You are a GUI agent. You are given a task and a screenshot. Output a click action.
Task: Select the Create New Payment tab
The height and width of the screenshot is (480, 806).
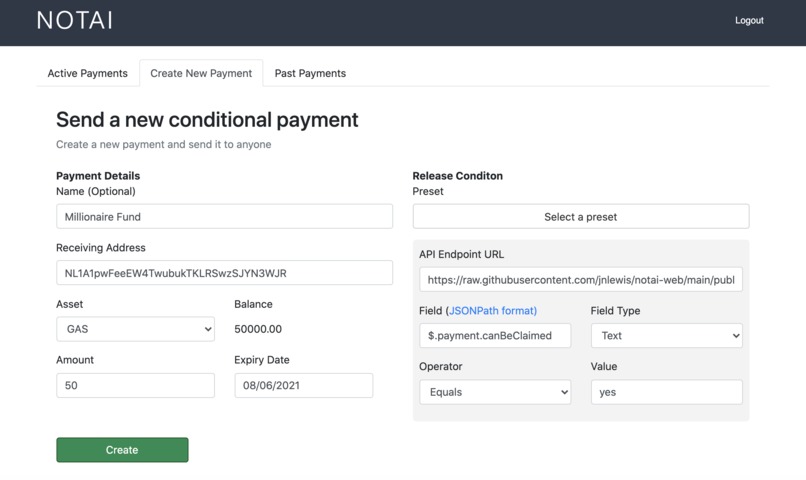pyautogui.click(x=201, y=73)
